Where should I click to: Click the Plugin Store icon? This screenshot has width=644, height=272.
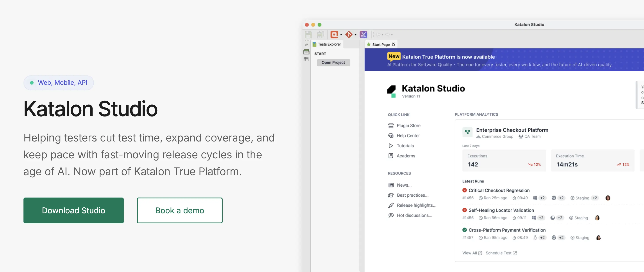point(391,125)
